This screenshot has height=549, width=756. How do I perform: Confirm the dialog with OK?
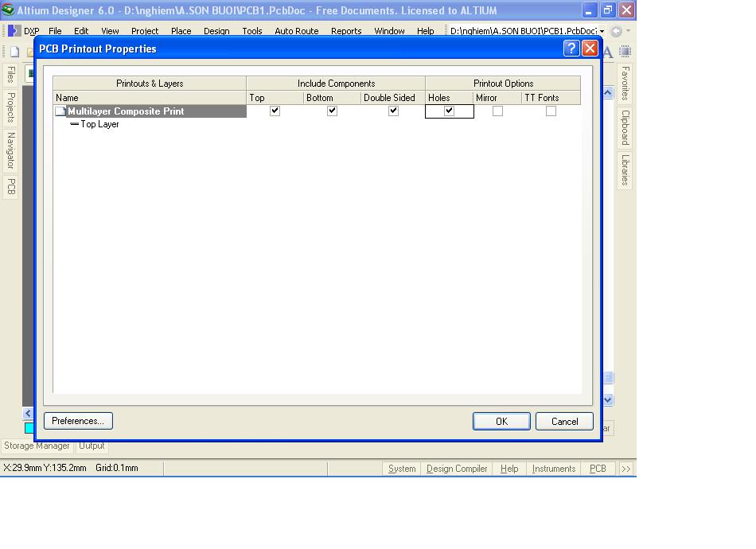(x=501, y=421)
